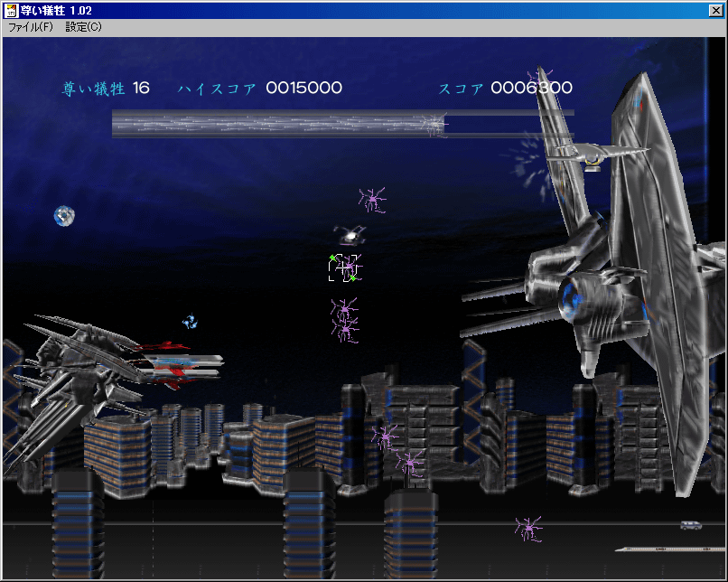Click the スコア 0006300 readout
Image resolution: width=728 pixels, height=582 pixels.
click(x=505, y=88)
